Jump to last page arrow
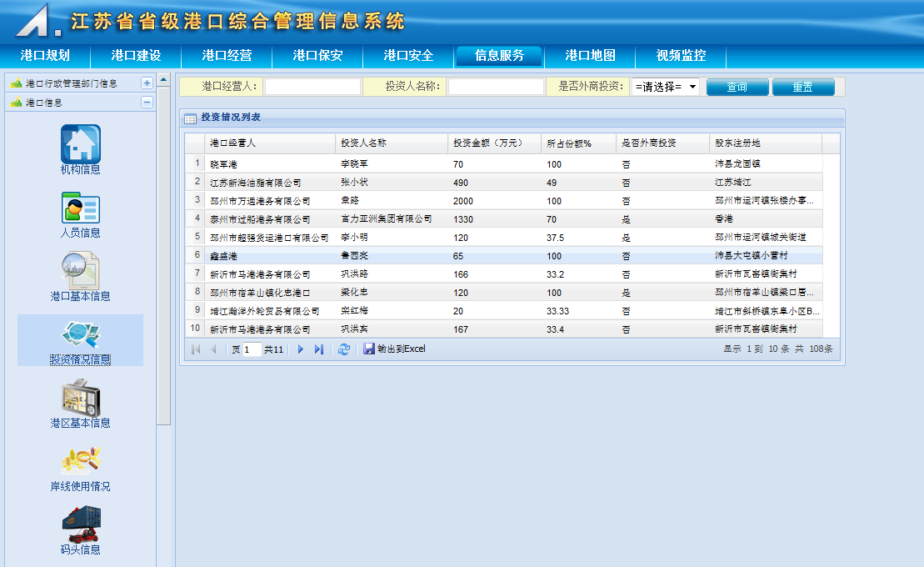 pyautogui.click(x=318, y=349)
